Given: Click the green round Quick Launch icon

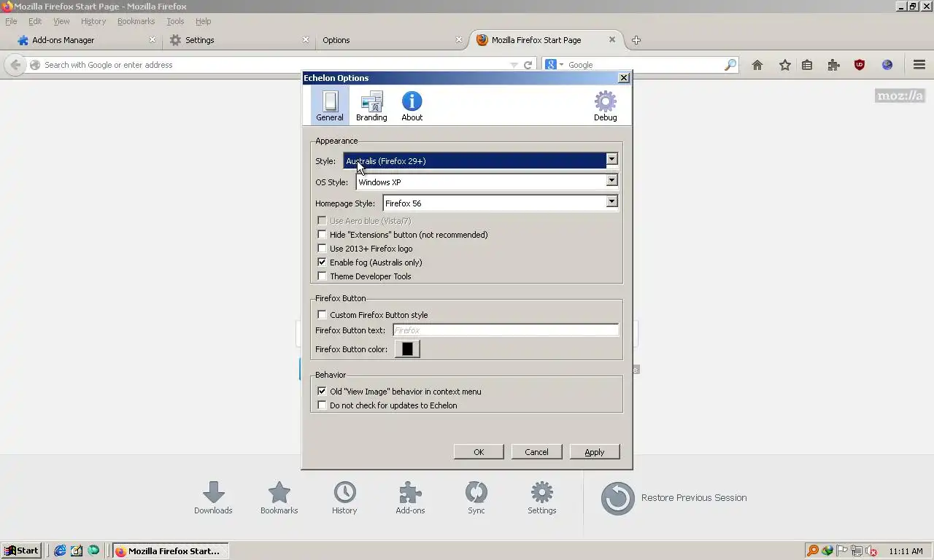Looking at the screenshot, I should (93, 551).
